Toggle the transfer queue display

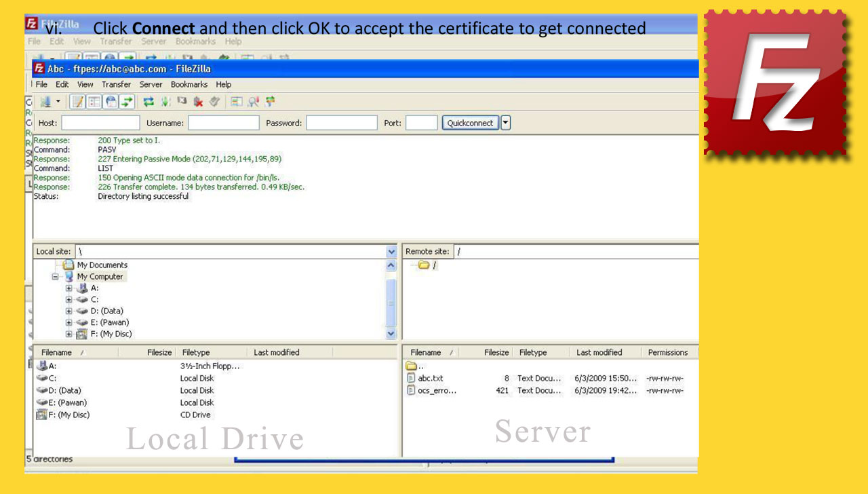pyautogui.click(x=127, y=102)
